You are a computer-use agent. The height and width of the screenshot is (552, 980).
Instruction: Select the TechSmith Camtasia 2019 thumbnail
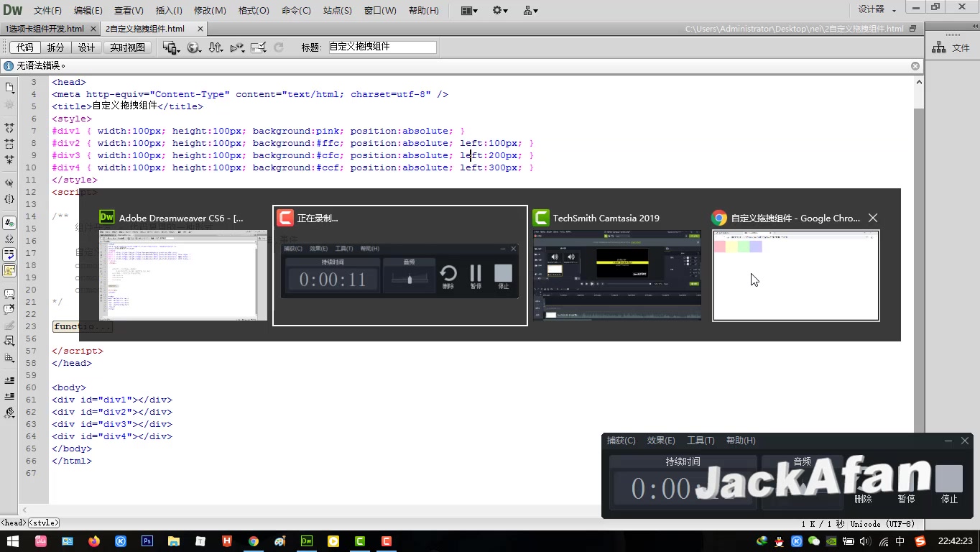617,275
